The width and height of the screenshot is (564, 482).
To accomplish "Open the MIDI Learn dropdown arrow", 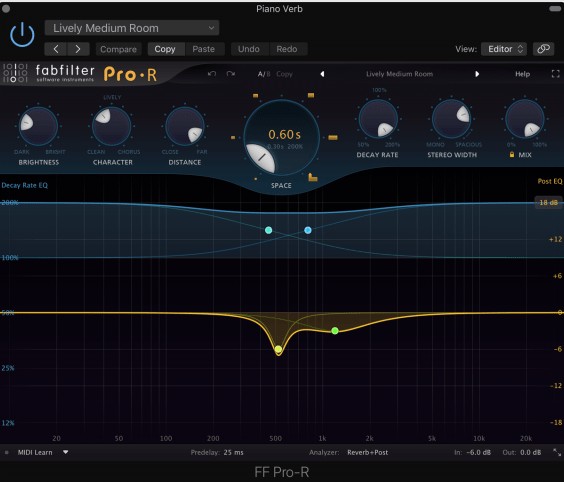I will point(65,452).
